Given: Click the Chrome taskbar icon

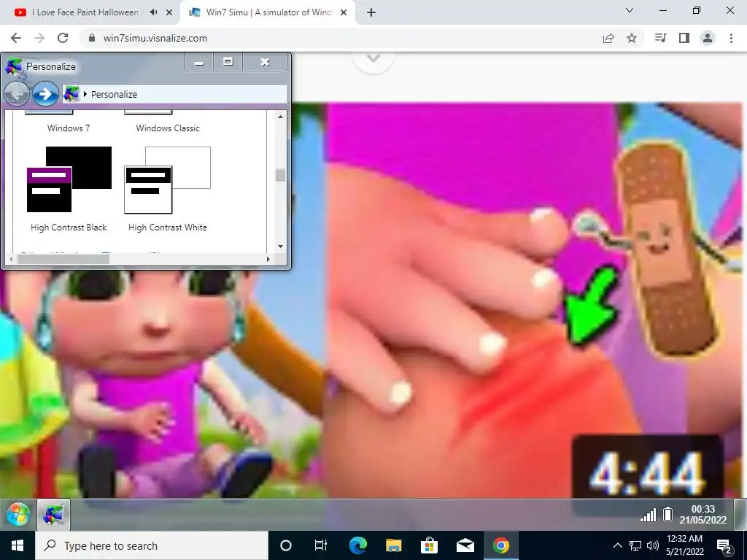Looking at the screenshot, I should pos(500,545).
